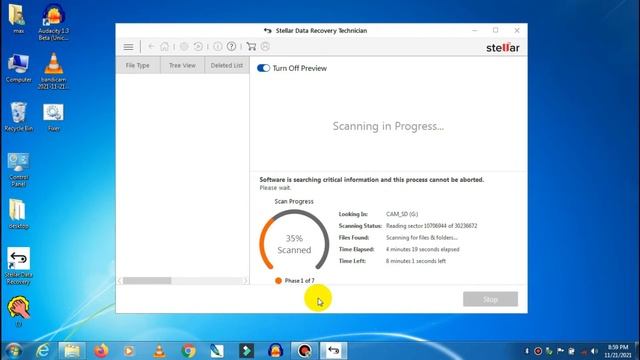Open the Audacity desktop shortcut
The width and height of the screenshot is (640, 360).
pyautogui.click(x=53, y=22)
